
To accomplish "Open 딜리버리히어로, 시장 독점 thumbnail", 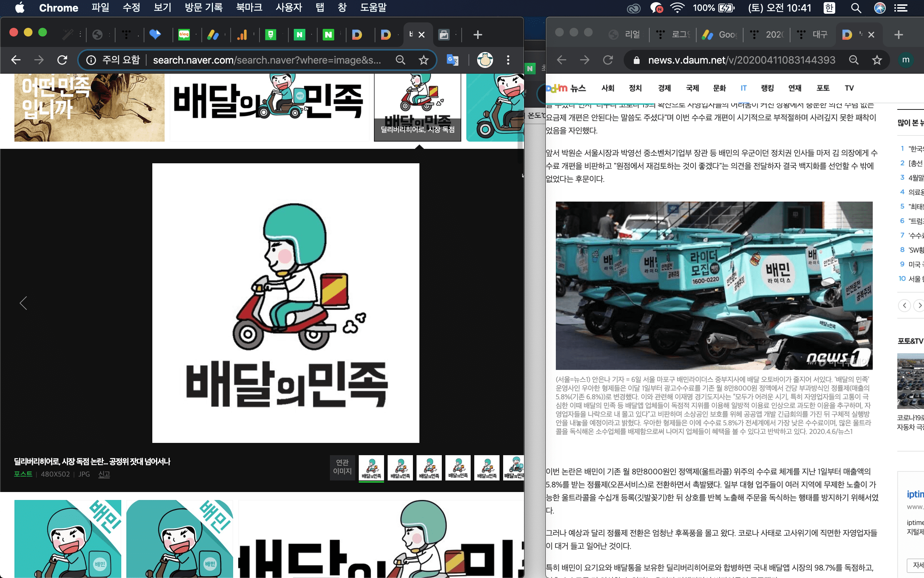I will pyautogui.click(x=417, y=107).
